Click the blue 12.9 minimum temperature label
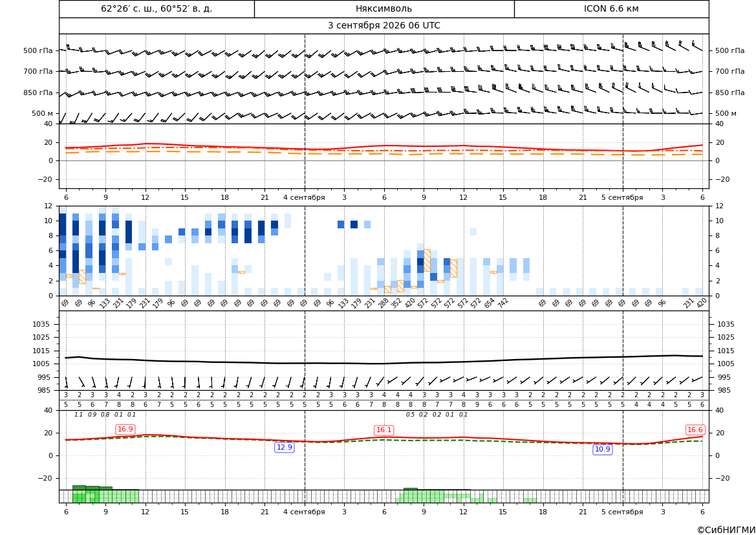The width and height of the screenshot is (756, 535). [x=284, y=447]
